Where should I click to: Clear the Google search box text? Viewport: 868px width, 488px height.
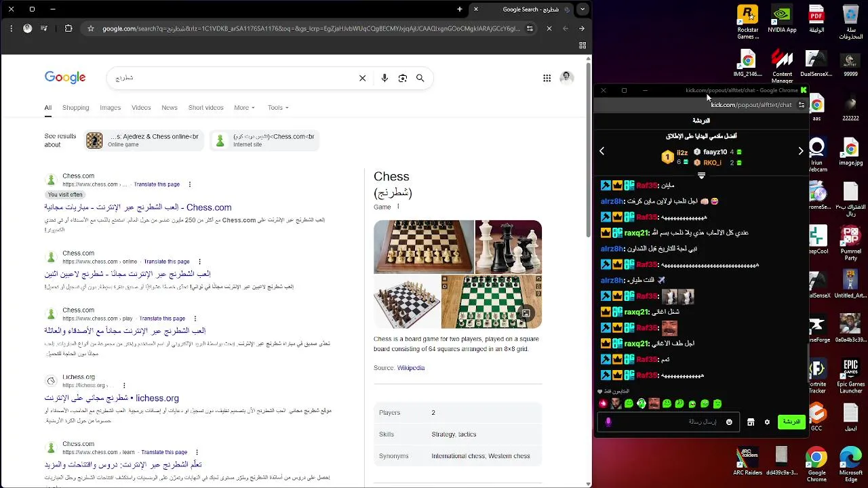coord(363,78)
